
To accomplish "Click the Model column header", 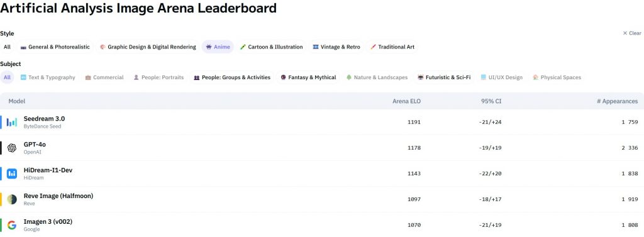I will [x=17, y=101].
